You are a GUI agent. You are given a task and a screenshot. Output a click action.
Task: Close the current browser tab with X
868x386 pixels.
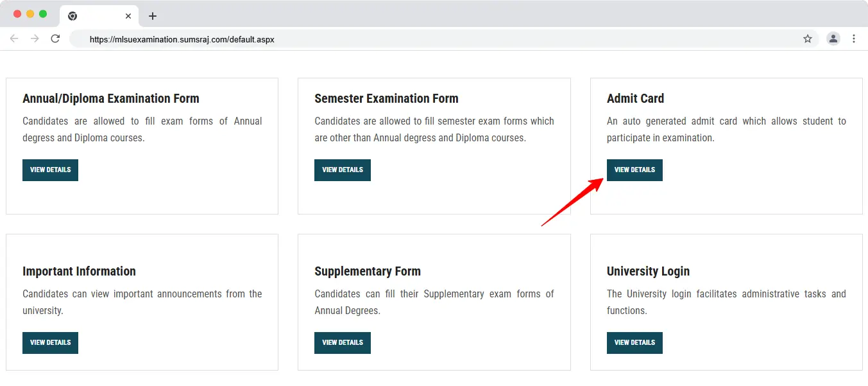tap(128, 16)
